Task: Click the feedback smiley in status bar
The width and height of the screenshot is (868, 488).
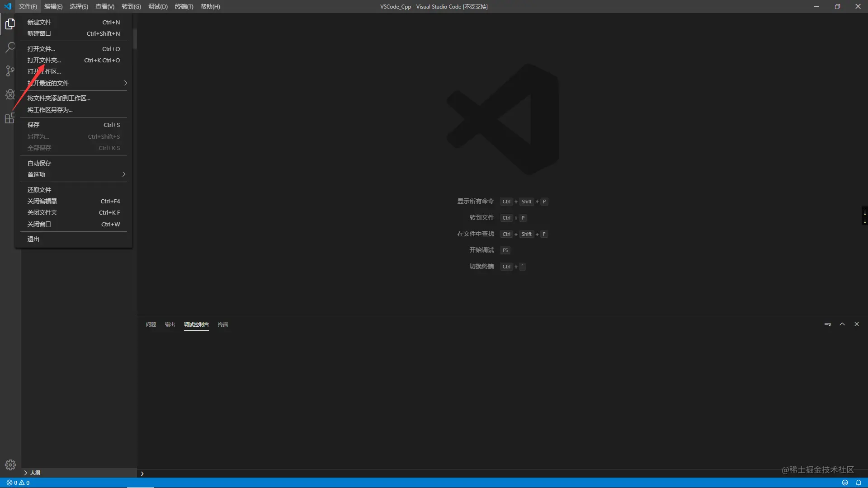Action: pyautogui.click(x=845, y=483)
